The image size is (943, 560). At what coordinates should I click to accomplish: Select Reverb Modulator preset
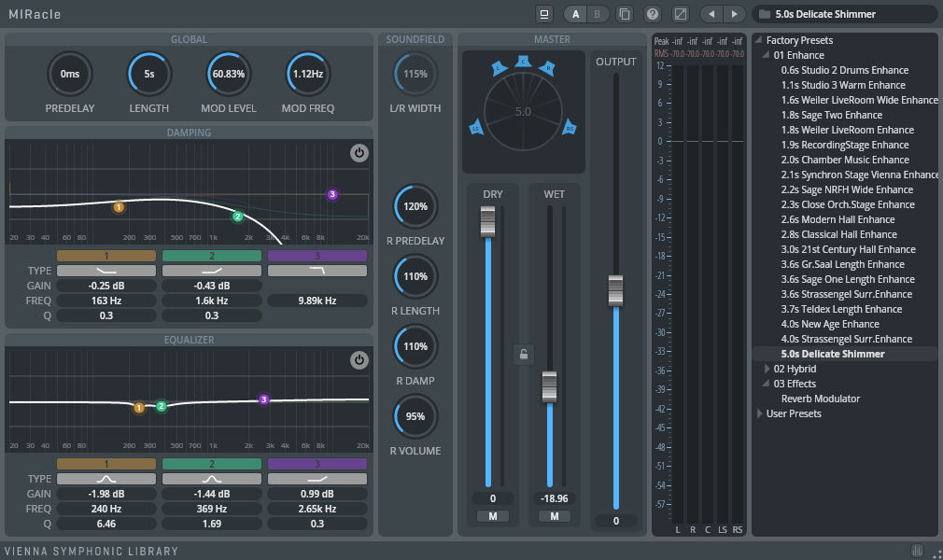(821, 399)
